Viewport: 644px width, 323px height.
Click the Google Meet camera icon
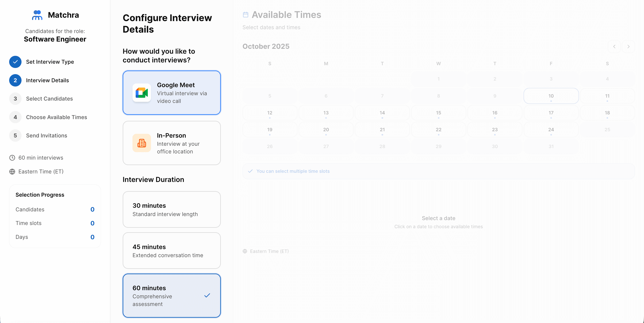point(141,93)
